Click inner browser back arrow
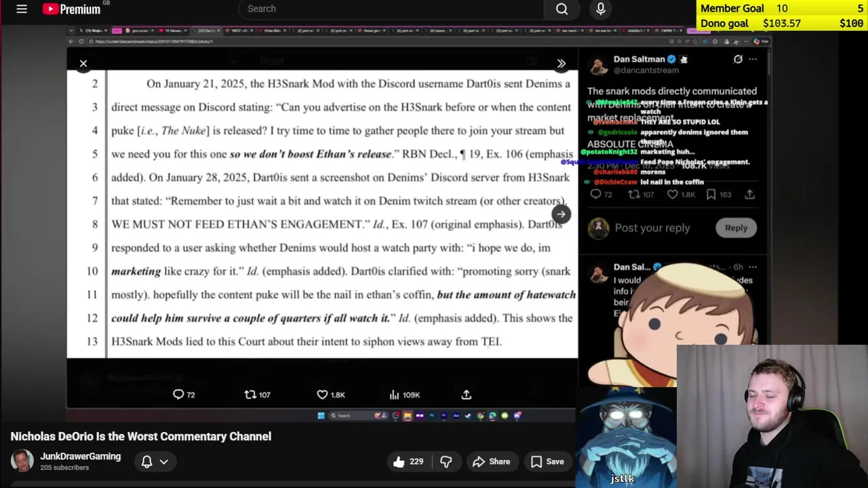This screenshot has height=488, width=868. [x=71, y=41]
